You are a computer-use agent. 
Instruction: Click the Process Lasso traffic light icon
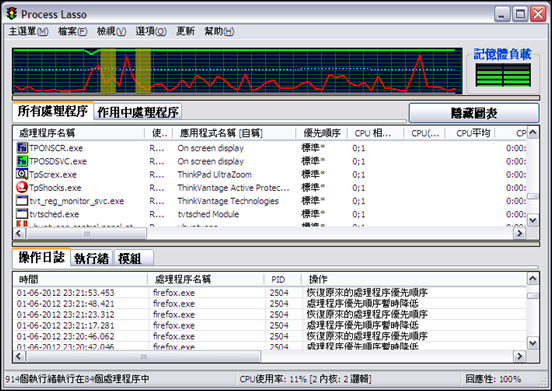[12, 13]
